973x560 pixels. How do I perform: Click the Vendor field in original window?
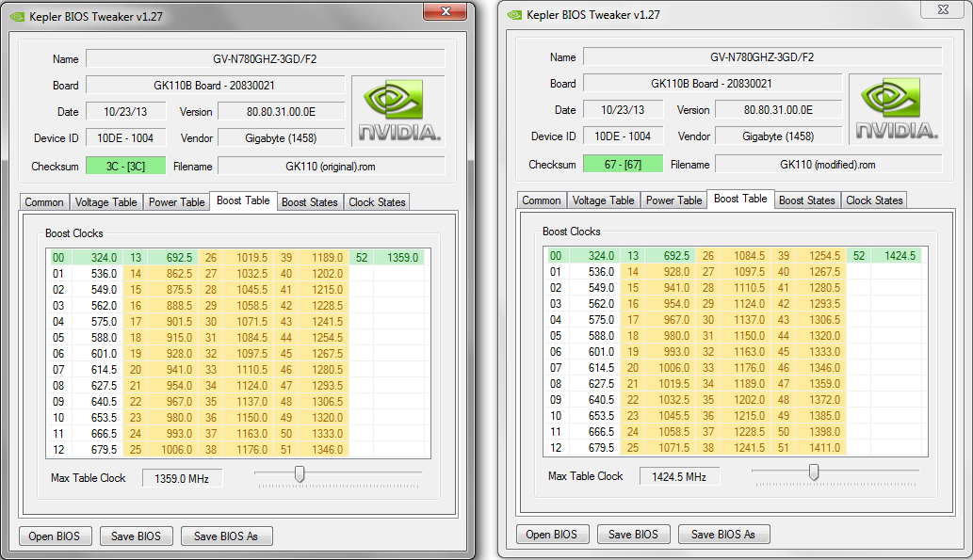point(281,138)
